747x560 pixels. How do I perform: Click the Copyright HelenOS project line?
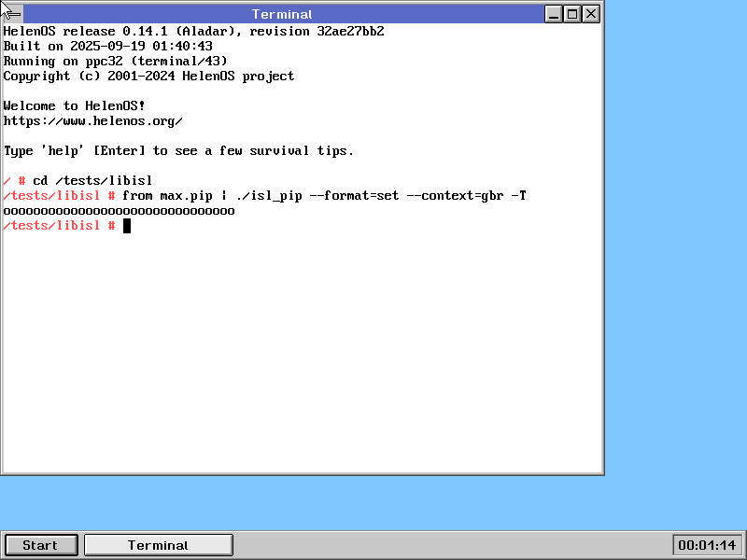(148, 77)
